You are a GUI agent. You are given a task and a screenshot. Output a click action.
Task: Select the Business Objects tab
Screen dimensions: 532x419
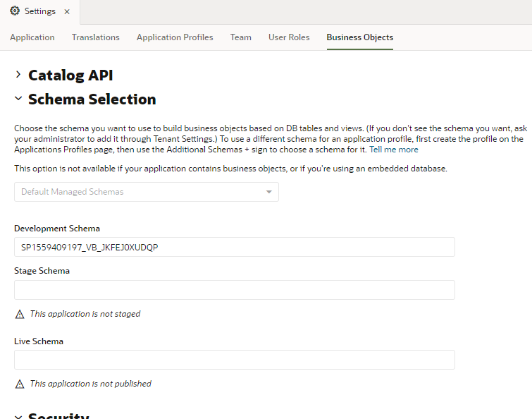point(359,37)
